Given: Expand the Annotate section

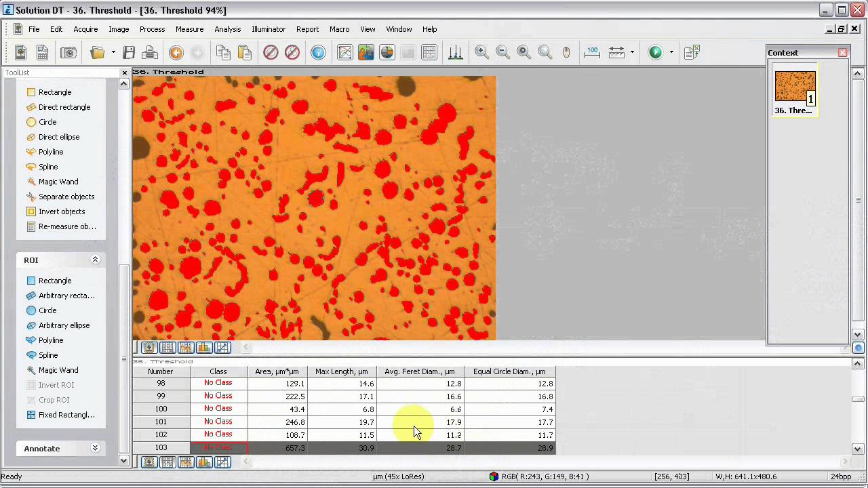Looking at the screenshot, I should 95,448.
